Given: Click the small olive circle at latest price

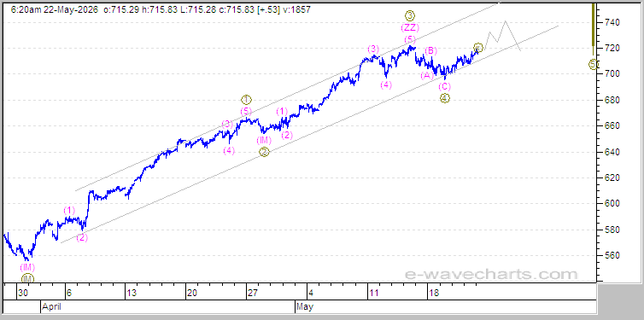Looking at the screenshot, I should pos(477,47).
